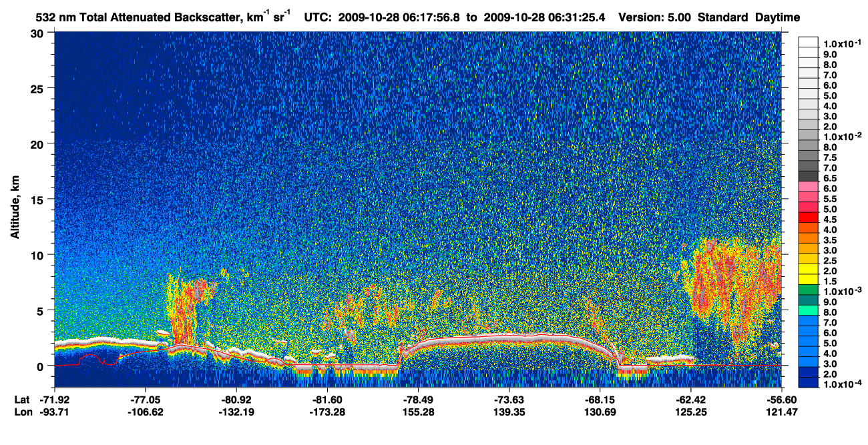
Task: Click the 'Daytime' text in the header
Action: click(x=778, y=17)
